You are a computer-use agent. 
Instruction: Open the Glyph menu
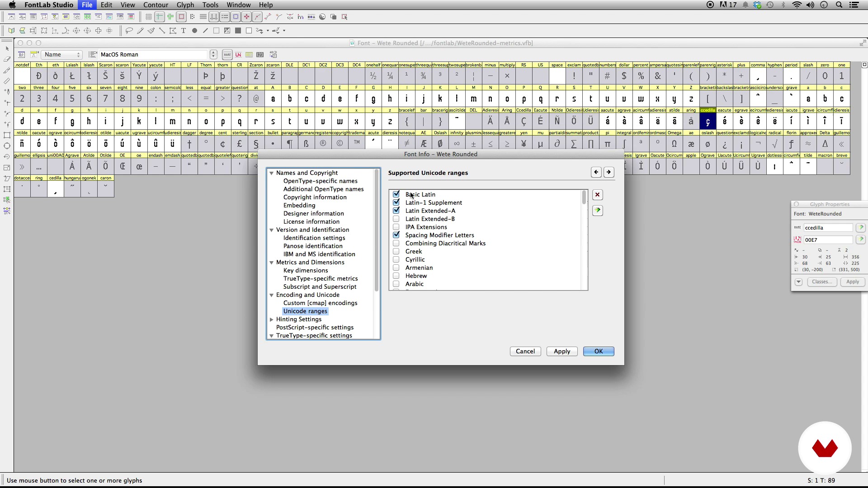tap(185, 5)
